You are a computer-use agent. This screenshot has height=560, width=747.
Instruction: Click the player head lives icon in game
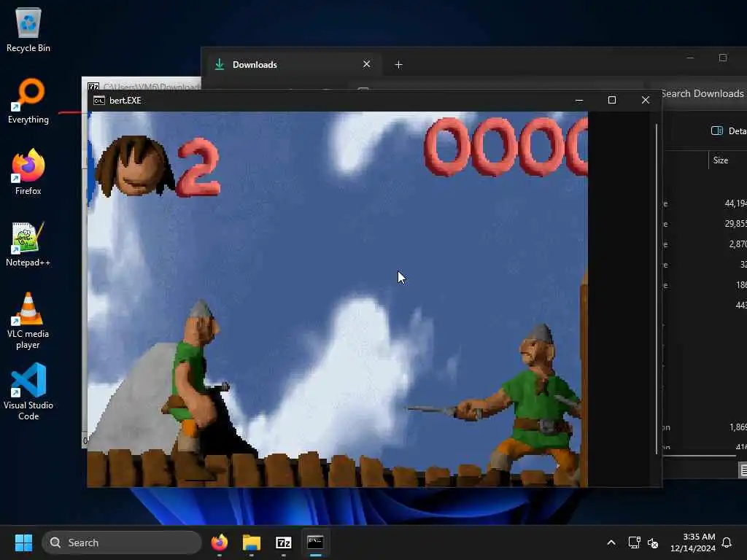[x=135, y=166]
